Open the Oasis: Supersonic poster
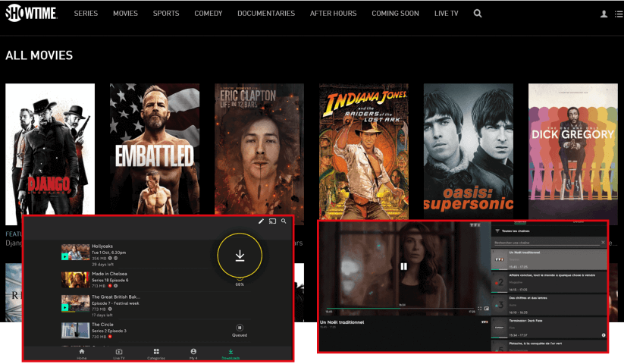Image resolution: width=624 pixels, height=364 pixels. [469, 151]
